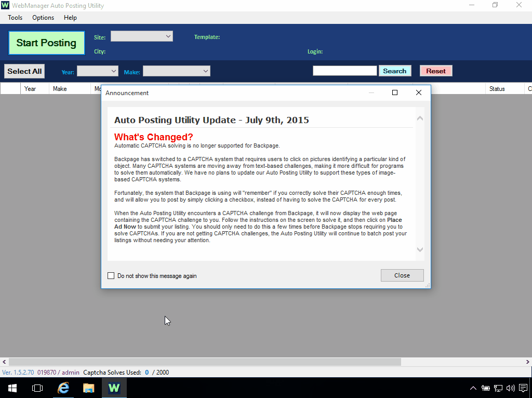The height and width of the screenshot is (398, 532).
Task: Show hidden system tray icons
Action: pyautogui.click(x=473, y=388)
